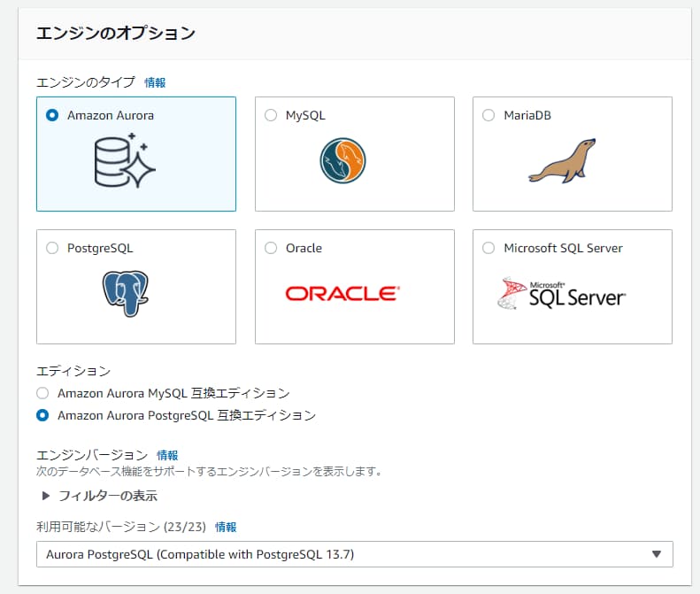Screen dimensions: 700x594
Task: Click the MySQL dolphin logo icon
Action: (342, 160)
